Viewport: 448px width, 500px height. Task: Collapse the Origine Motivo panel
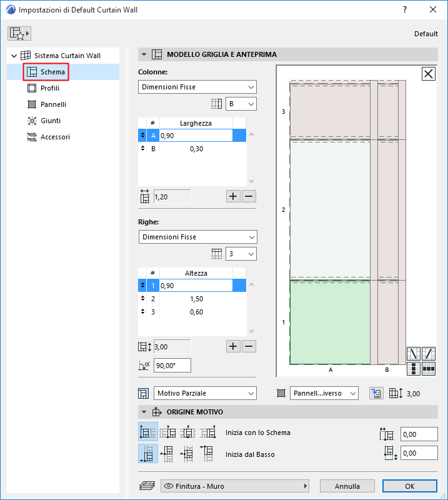(144, 412)
